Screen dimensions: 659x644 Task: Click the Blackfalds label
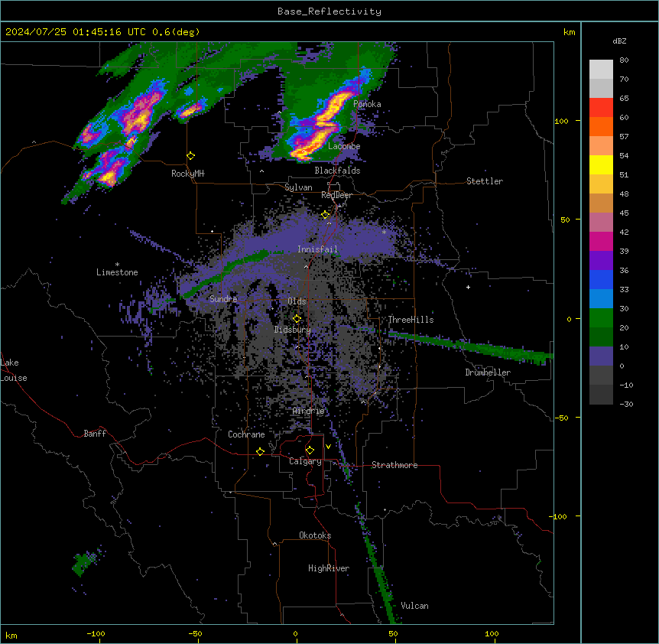tap(337, 171)
